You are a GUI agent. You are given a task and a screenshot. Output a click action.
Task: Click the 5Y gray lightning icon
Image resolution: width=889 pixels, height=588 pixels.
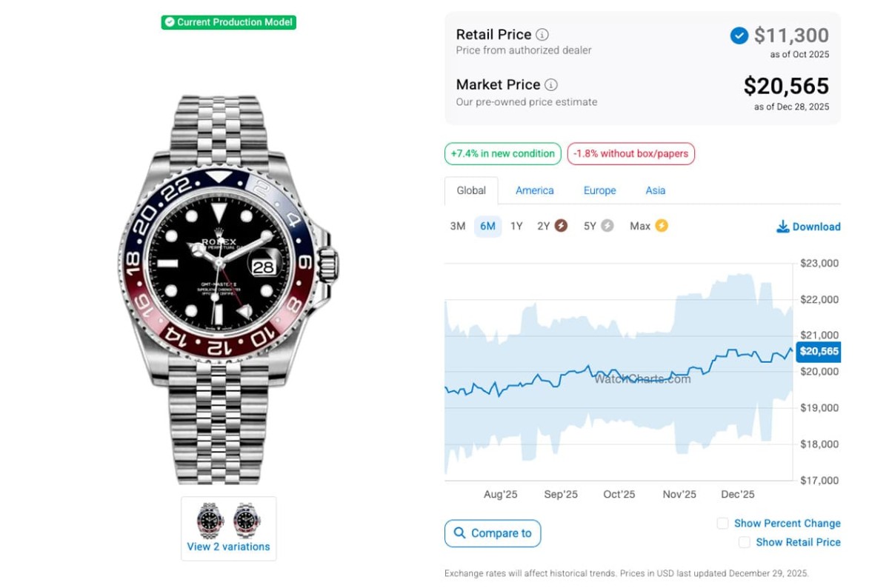point(607,226)
